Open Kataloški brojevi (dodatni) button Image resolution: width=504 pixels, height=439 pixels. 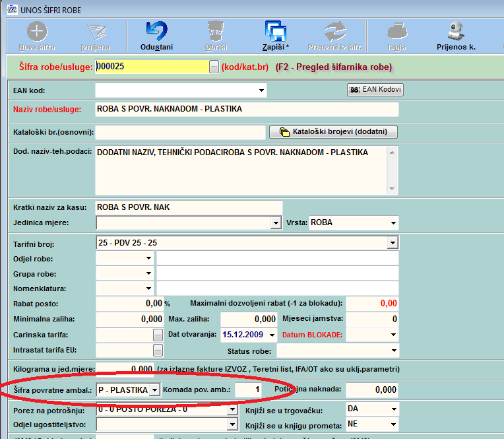click(333, 132)
